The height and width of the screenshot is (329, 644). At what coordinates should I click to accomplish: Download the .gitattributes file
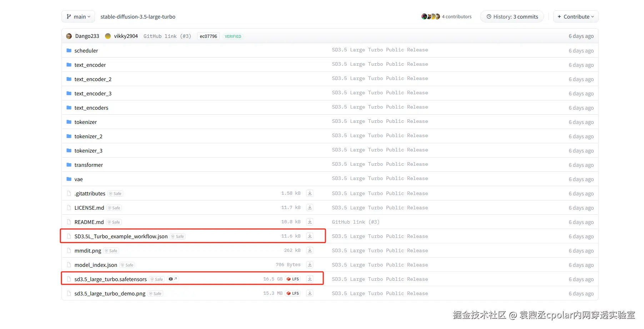[x=310, y=193]
